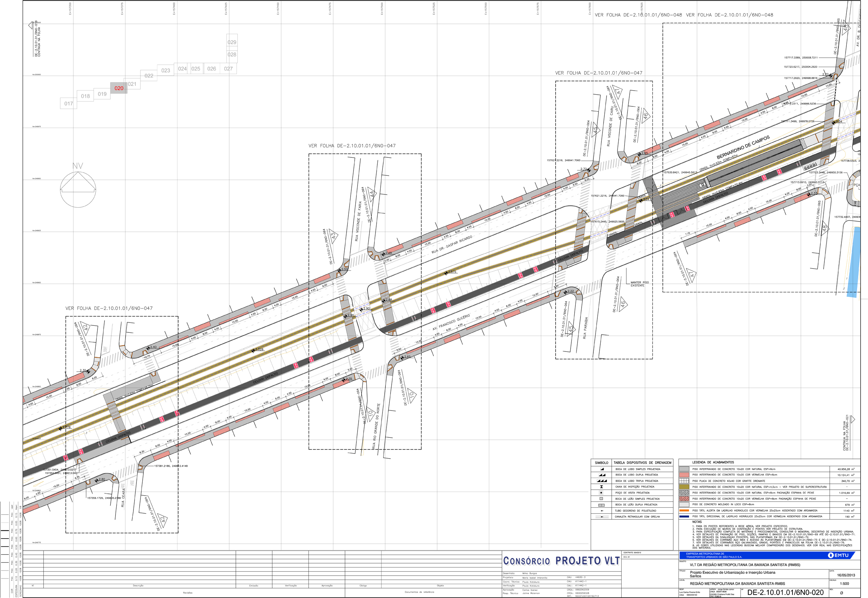Click the boca de lobo tripla legend symbol
The width and height of the screenshot is (868, 598).
tap(602, 481)
